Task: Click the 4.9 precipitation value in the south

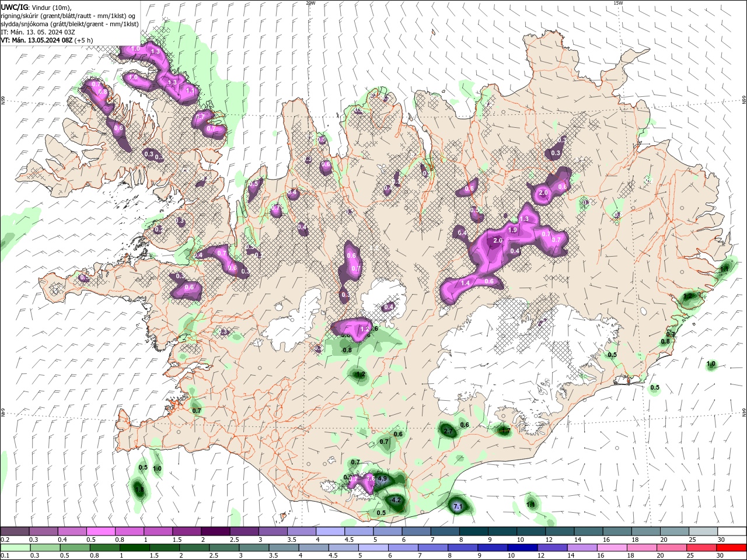Action: coord(382,478)
